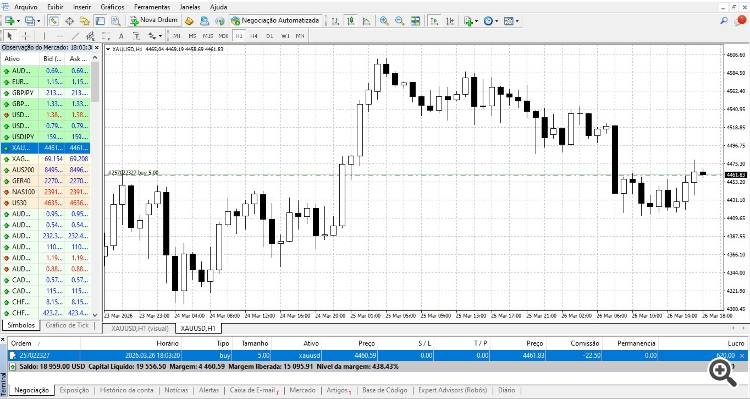Toggle the Terminal panel icon
The height and width of the screenshot is (399, 750).
tap(100, 21)
